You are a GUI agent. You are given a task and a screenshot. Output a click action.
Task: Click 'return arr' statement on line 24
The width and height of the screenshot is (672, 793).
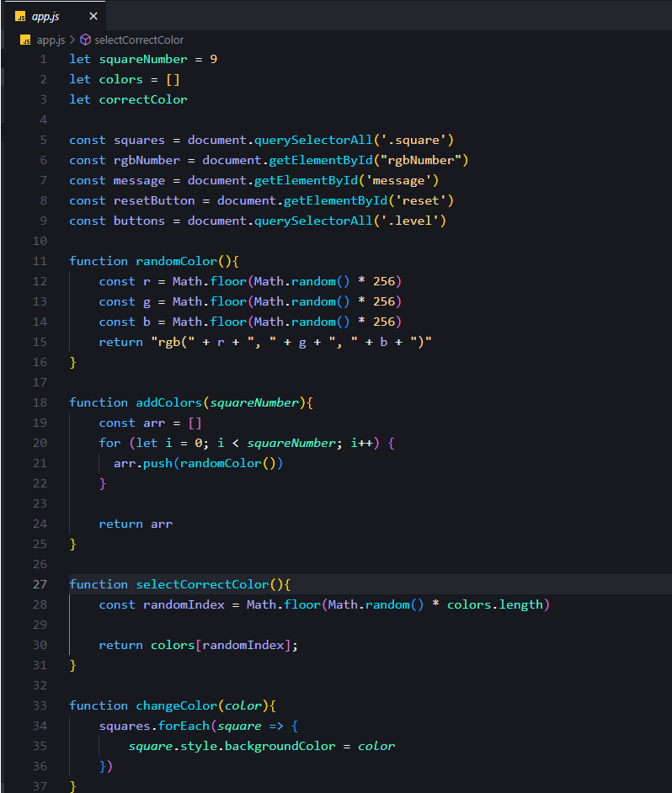pyautogui.click(x=136, y=524)
